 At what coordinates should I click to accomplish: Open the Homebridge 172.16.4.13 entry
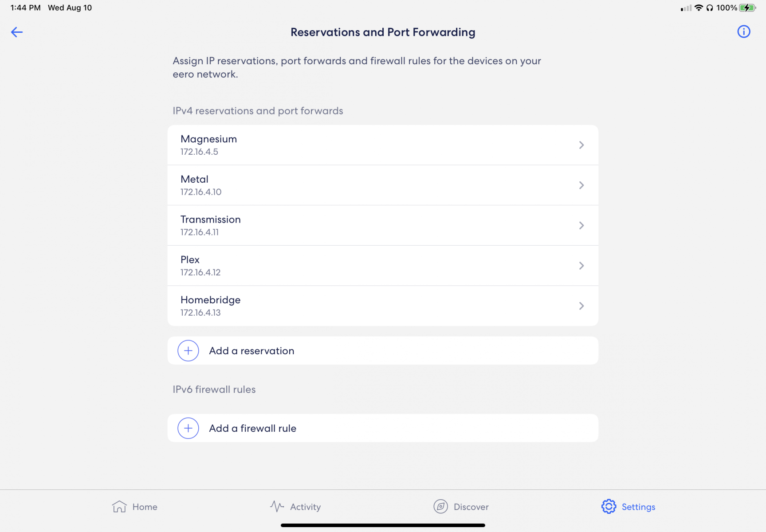tap(383, 306)
